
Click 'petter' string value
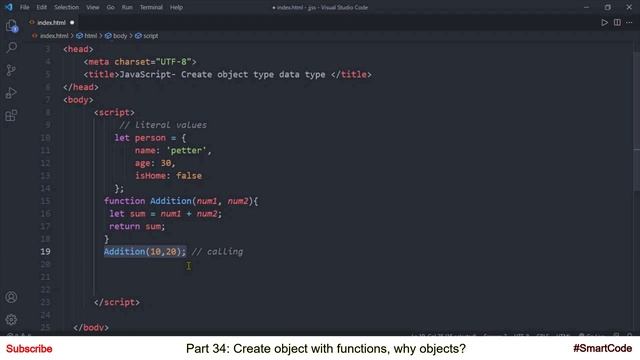coord(186,150)
